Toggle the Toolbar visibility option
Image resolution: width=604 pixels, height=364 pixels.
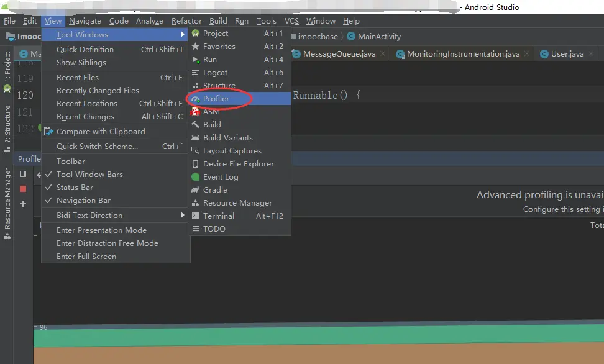(116, 162)
